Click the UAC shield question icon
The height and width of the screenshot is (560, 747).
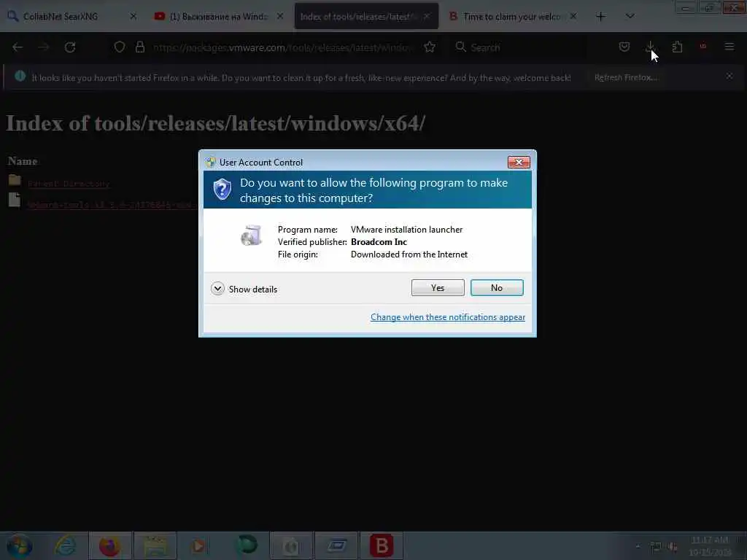(222, 189)
